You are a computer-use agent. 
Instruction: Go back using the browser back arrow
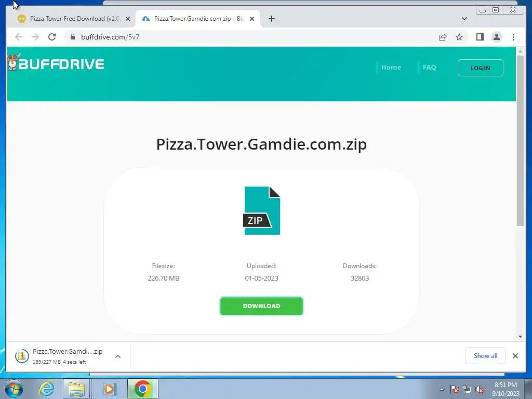pos(19,37)
